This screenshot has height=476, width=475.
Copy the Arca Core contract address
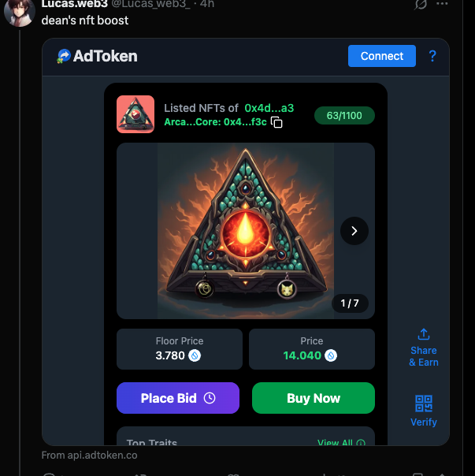click(x=276, y=122)
